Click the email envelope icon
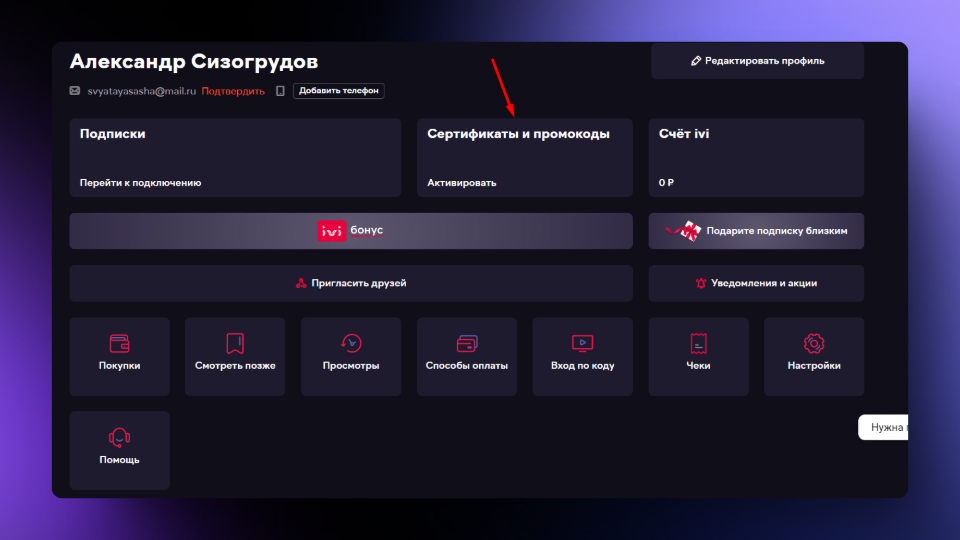The image size is (960, 540). click(x=75, y=91)
